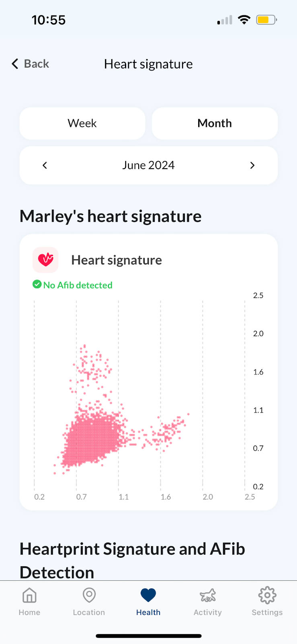Select the Health heart icon
Image resolution: width=297 pixels, height=644 pixels.
[x=148, y=595]
